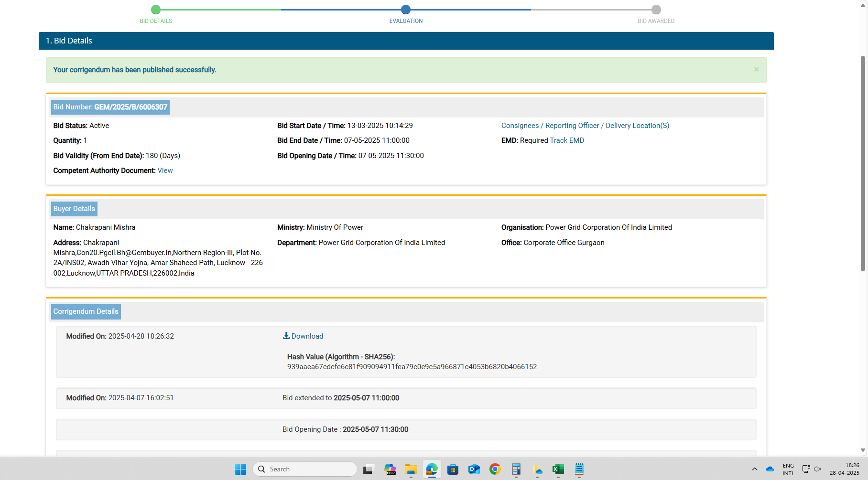This screenshot has width=868, height=480.
Task: Open the Track EMD link
Action: coord(567,140)
